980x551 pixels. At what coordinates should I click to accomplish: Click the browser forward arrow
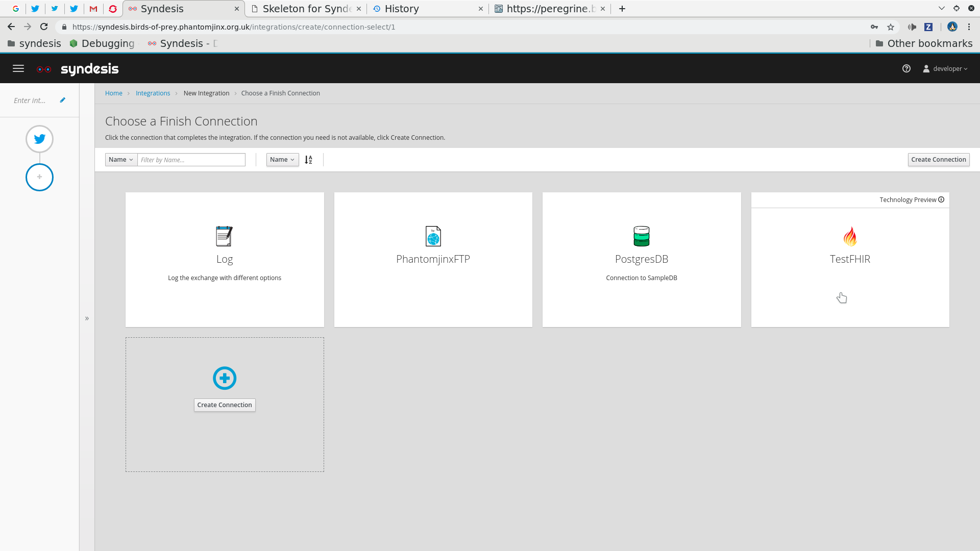28,27
